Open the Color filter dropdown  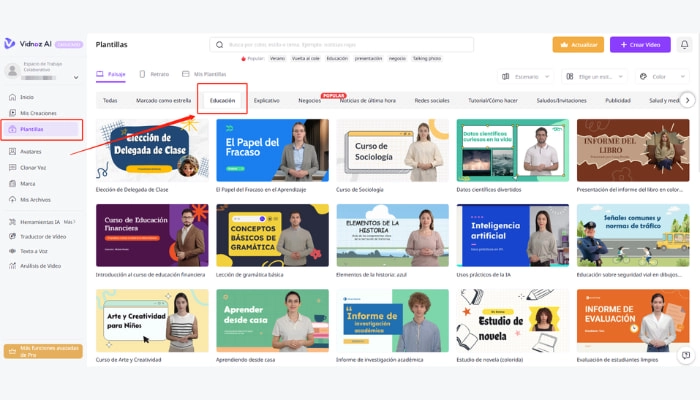click(x=662, y=77)
